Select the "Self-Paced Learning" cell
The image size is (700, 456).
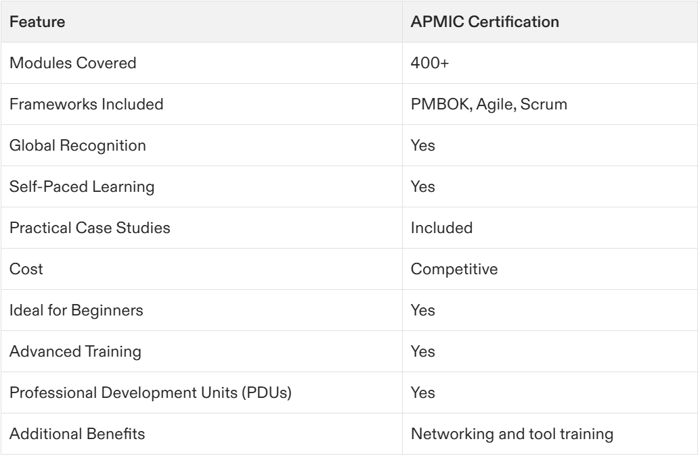tap(82, 187)
